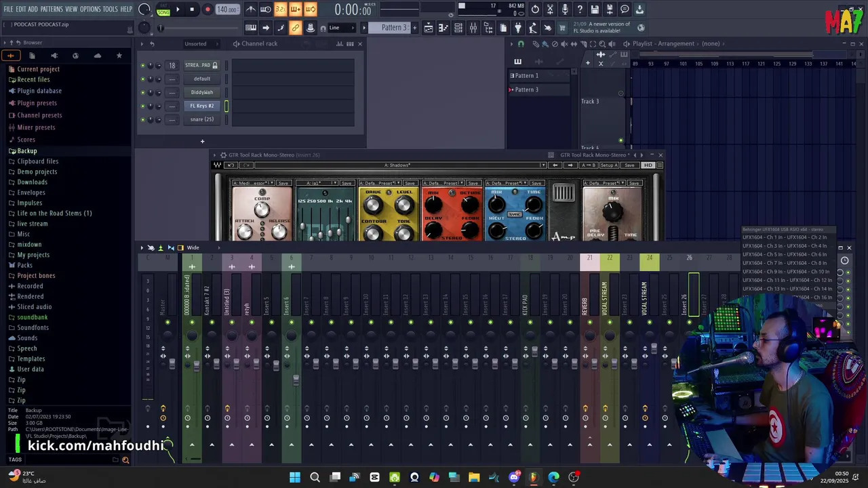The height and width of the screenshot is (488, 868).
Task: Mute the STREA_PAD channel green light
Action: coord(142,66)
